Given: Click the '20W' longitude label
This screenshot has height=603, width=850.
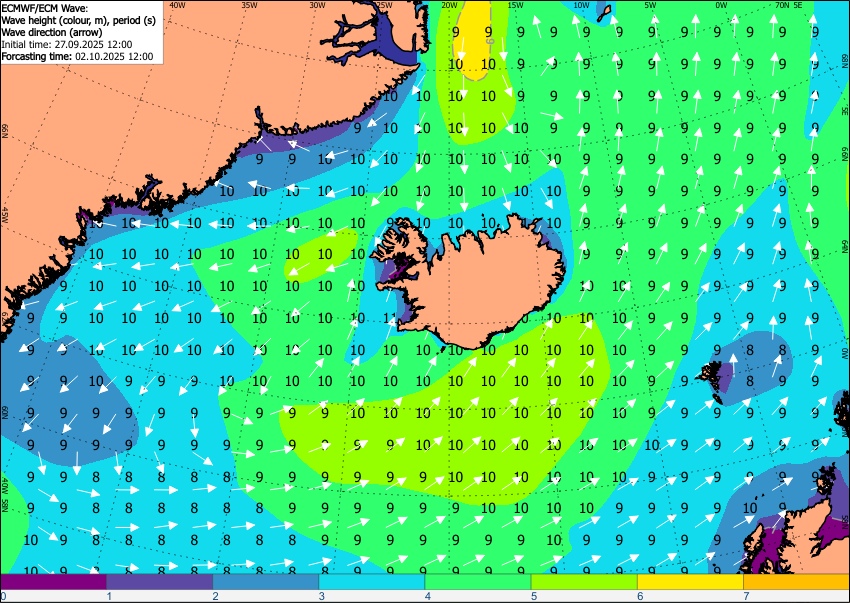Looking at the screenshot, I should (449, 5).
